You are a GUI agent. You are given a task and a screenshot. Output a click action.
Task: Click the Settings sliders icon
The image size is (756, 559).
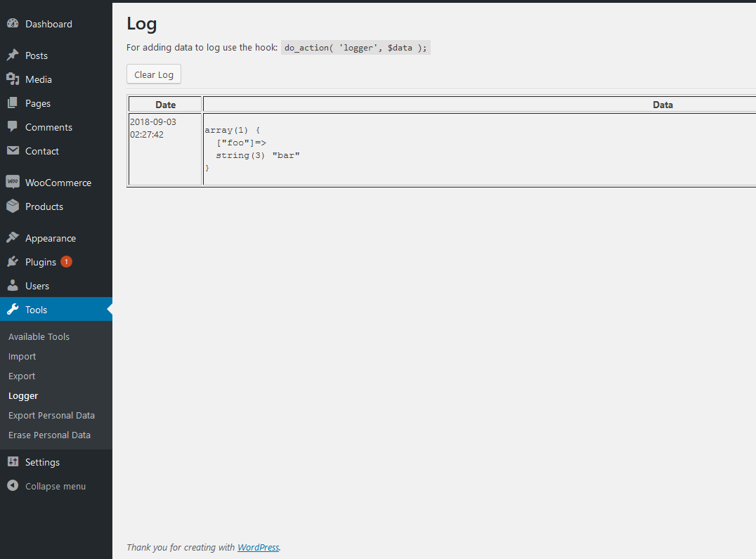pyautogui.click(x=13, y=462)
